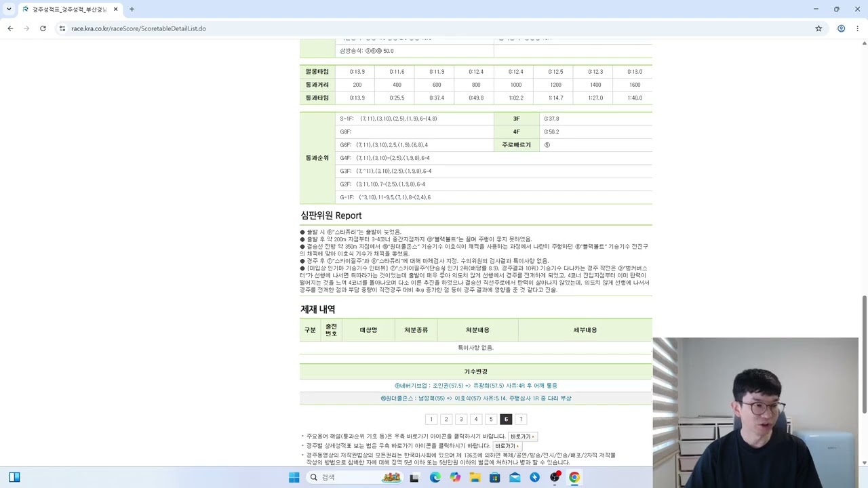Expand the tab search dropdown arrow
The width and height of the screenshot is (868, 488).
coord(9,9)
